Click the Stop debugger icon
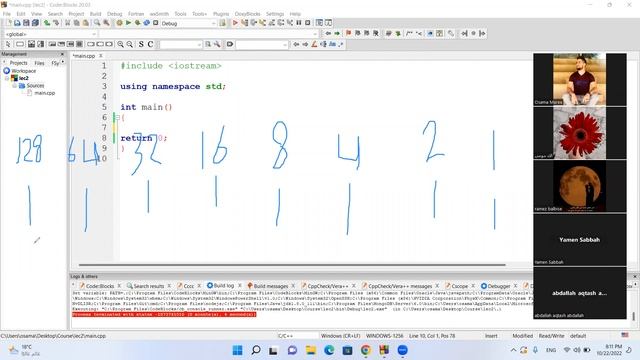 (308, 23)
